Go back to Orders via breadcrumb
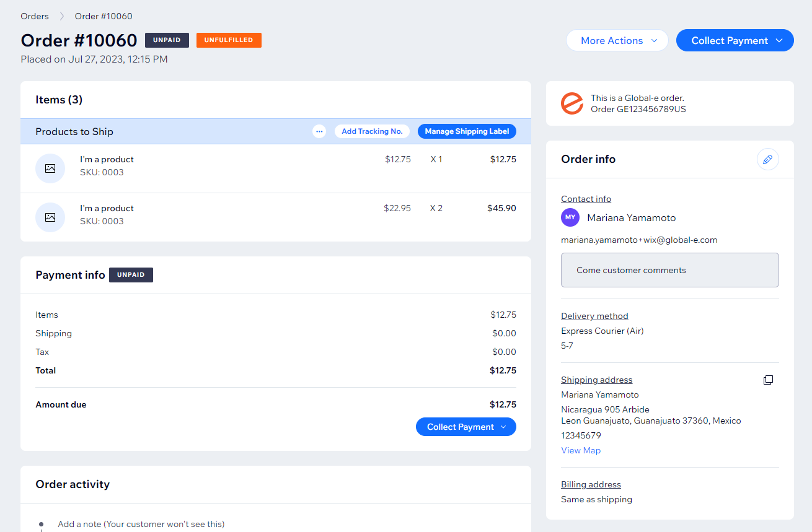 point(35,16)
